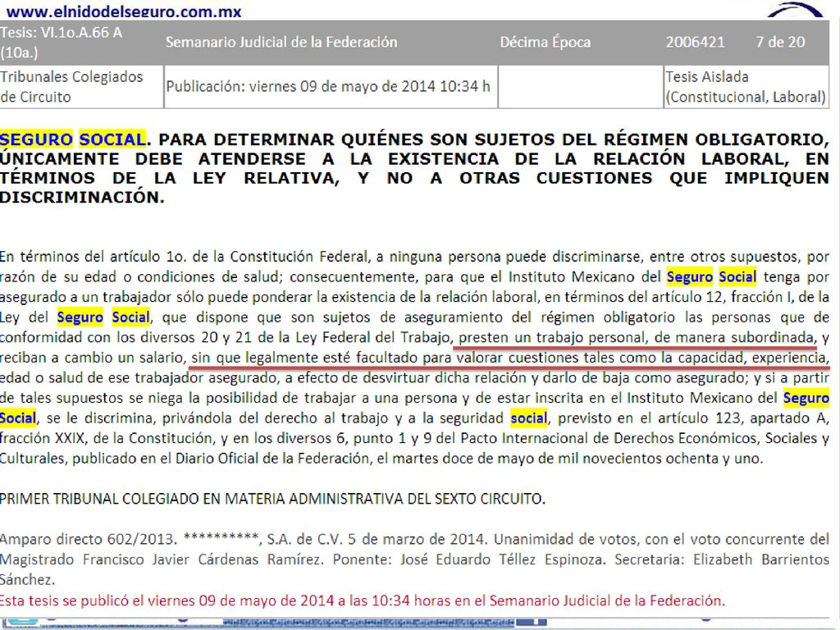Screen dimensions: 840x630
Task: Click the red line 'Esta tesis se publicó el viernes'
Action: [x=362, y=600]
